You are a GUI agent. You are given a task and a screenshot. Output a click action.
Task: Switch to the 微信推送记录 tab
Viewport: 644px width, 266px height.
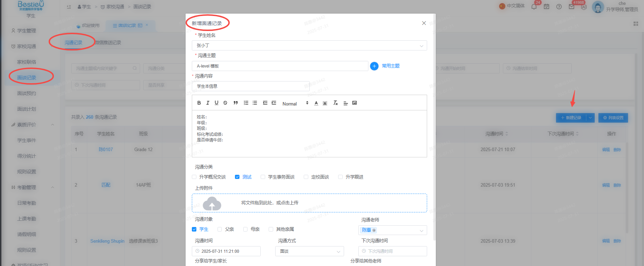pos(108,42)
